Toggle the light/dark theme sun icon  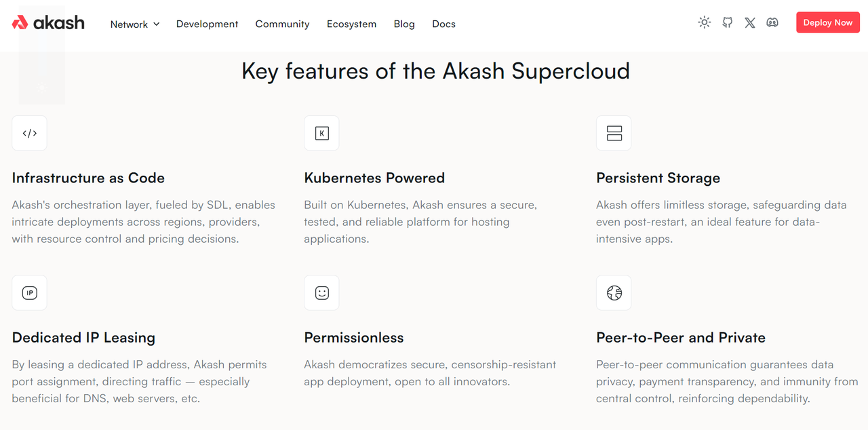click(x=705, y=22)
